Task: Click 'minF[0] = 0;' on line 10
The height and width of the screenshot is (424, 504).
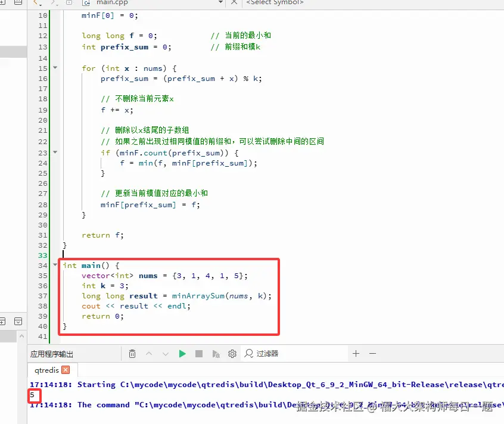Action: pos(110,15)
